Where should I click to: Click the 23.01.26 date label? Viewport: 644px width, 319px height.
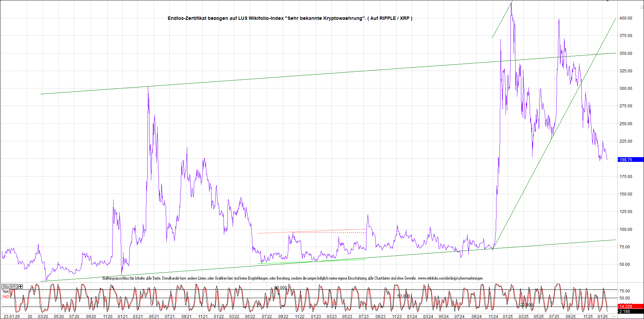[11, 317]
